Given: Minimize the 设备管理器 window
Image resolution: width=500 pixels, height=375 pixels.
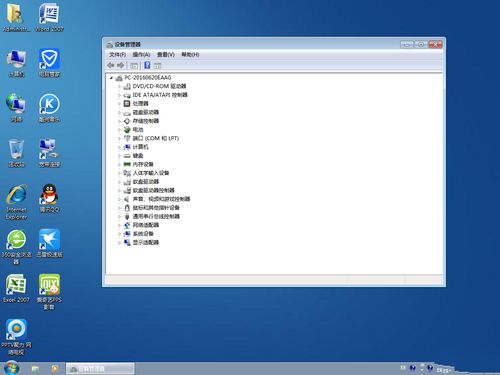Looking at the screenshot, I should pyautogui.click(x=407, y=44).
